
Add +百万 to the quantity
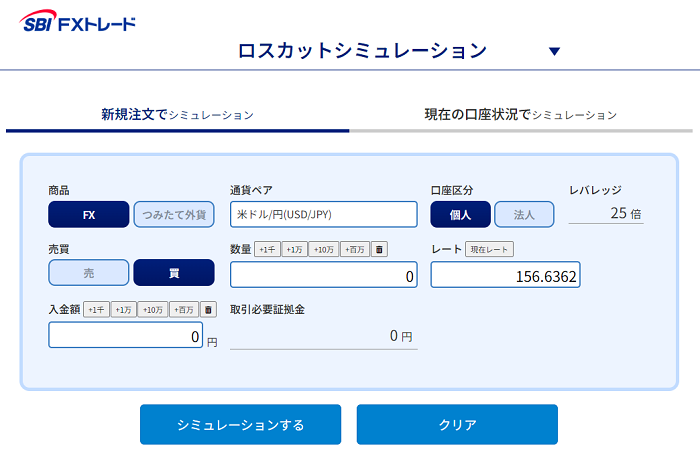coord(354,249)
